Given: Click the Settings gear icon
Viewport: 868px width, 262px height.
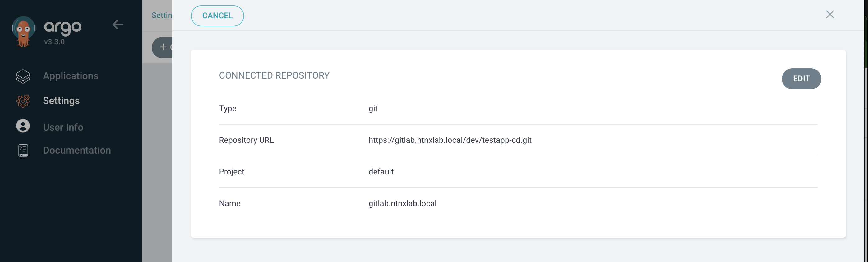Looking at the screenshot, I should [23, 101].
